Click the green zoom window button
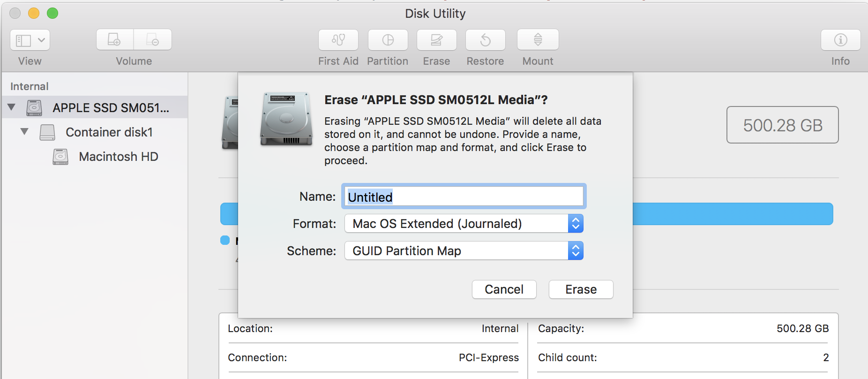The image size is (868, 379). (x=52, y=13)
